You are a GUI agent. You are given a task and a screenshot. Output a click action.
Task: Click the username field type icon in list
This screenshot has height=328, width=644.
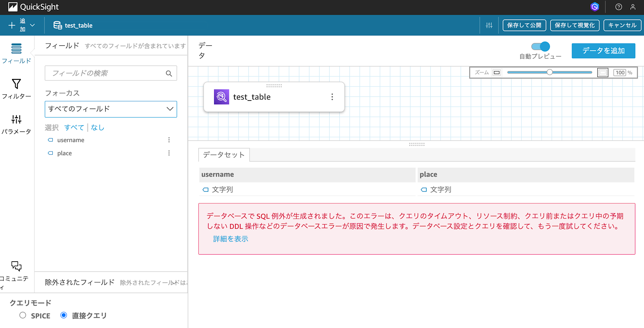click(51, 140)
